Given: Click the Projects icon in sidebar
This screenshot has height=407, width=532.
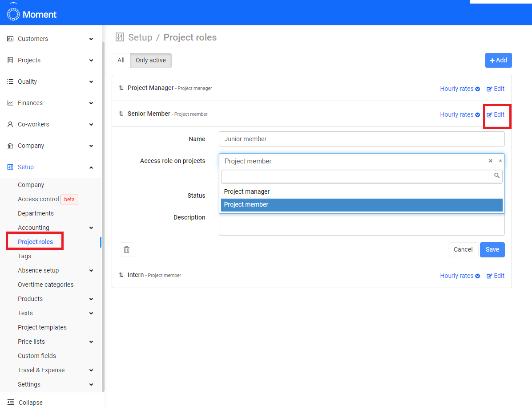Looking at the screenshot, I should tap(10, 60).
